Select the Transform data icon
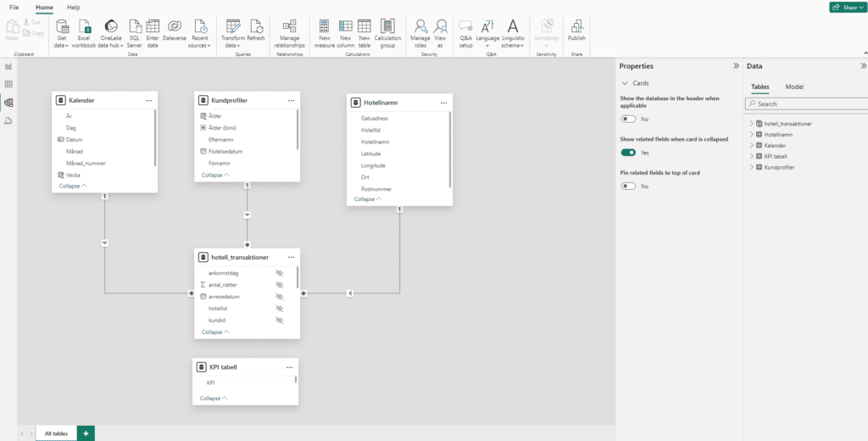This screenshot has height=441, width=868. pos(233,27)
